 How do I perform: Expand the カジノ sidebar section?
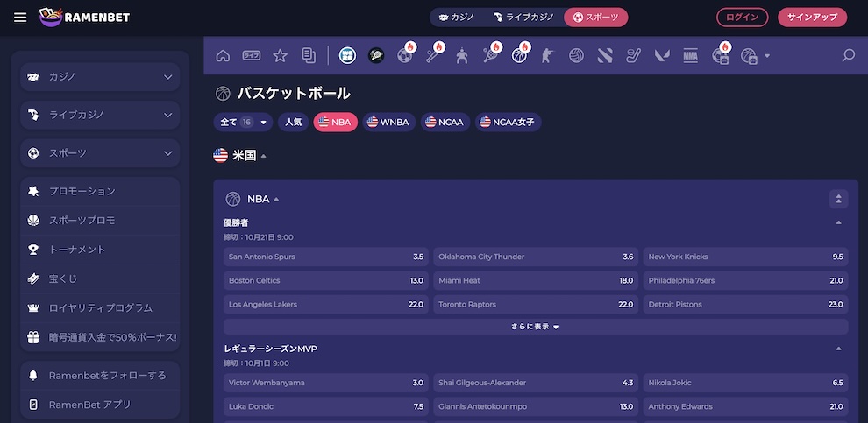point(100,77)
